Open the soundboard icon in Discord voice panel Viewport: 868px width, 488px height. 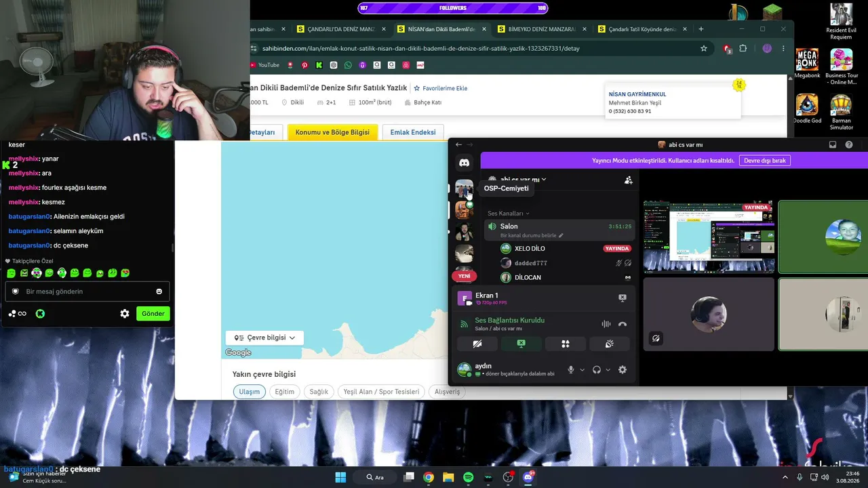click(x=610, y=344)
